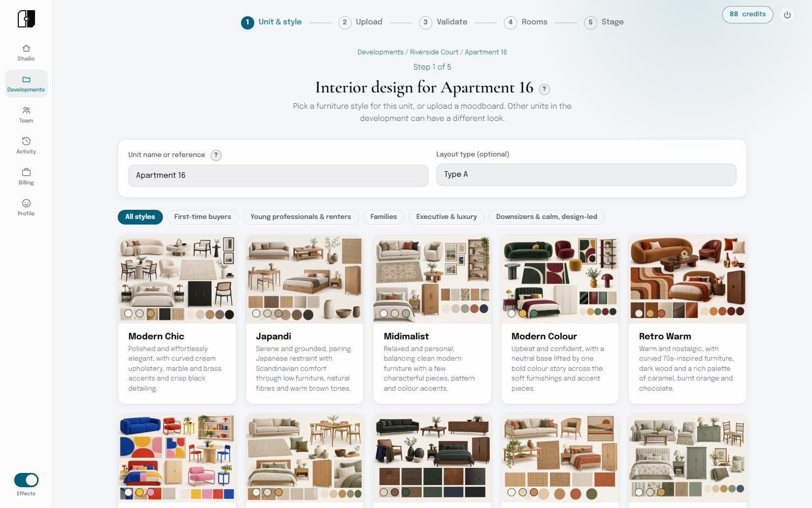View the Activity history
This screenshot has height=508, width=812.
click(26, 145)
